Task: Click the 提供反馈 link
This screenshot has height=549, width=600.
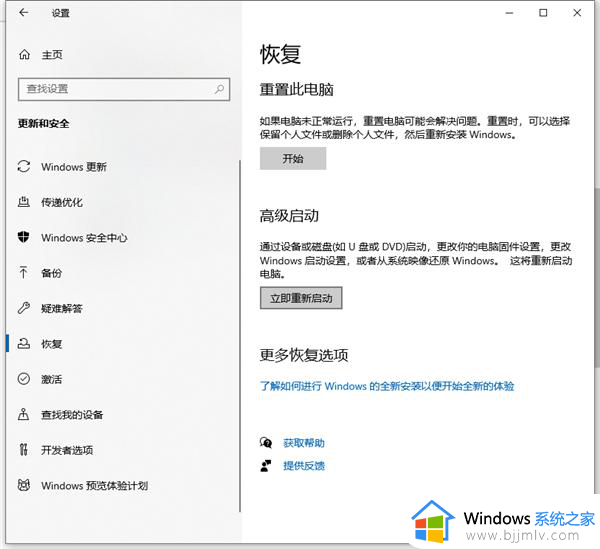Action: (304, 466)
